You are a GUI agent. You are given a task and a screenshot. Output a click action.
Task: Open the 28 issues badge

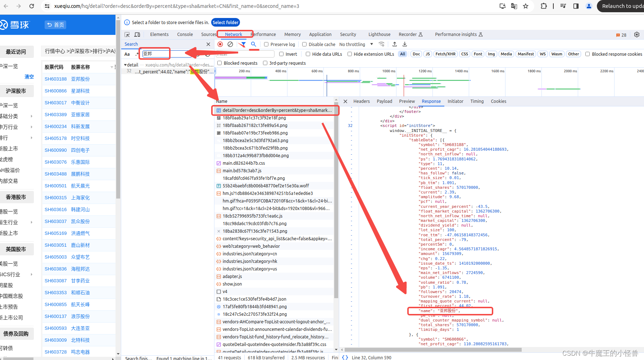(621, 35)
